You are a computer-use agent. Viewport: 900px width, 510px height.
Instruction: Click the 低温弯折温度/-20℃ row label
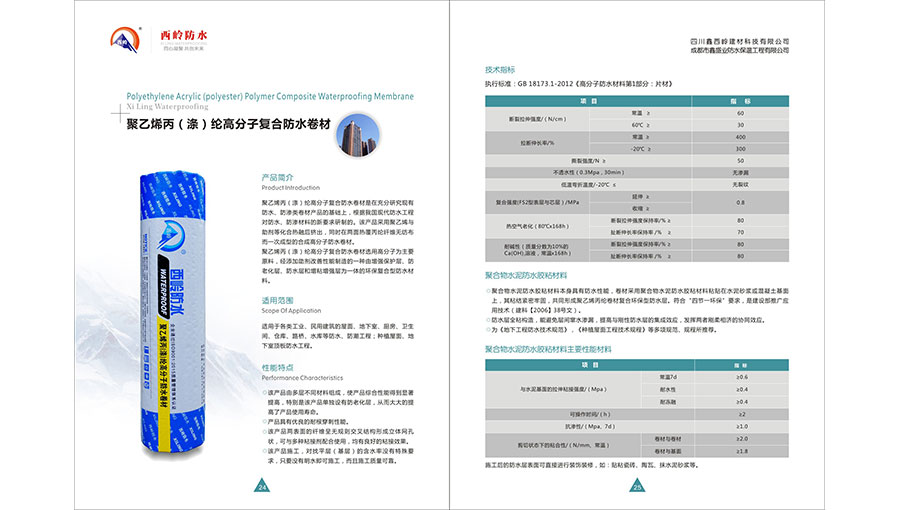tap(588, 185)
